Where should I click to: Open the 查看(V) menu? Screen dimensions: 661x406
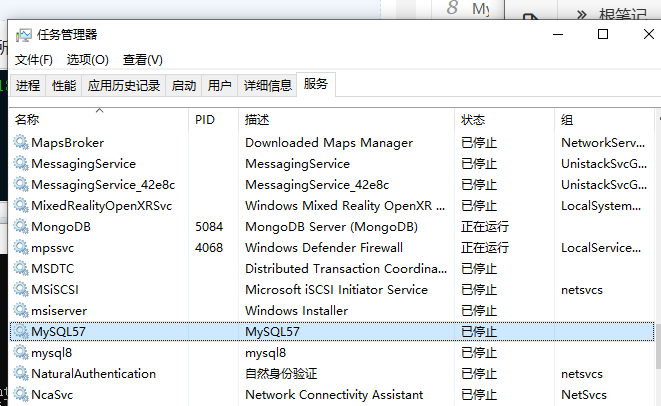[x=143, y=60]
